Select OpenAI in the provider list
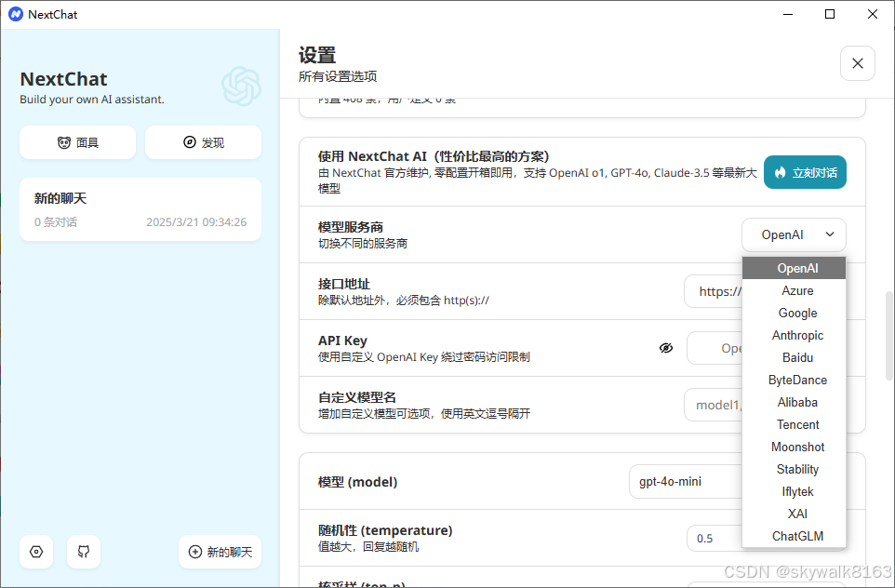 [794, 268]
